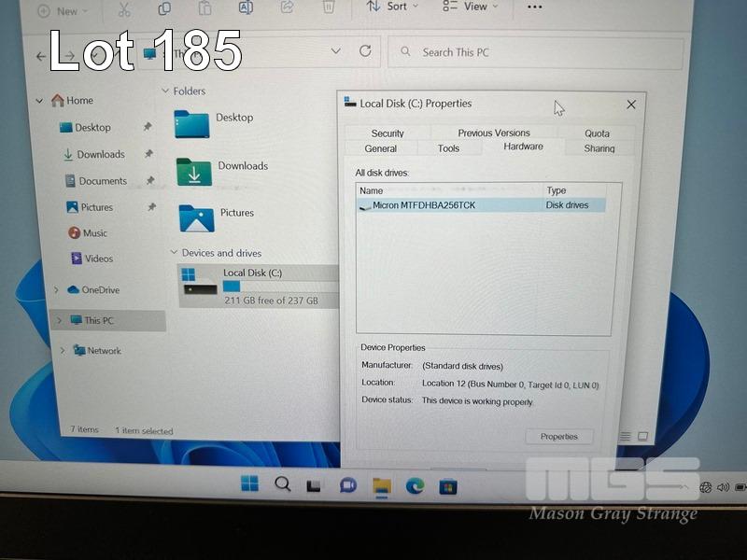This screenshot has width=747, height=560.
Task: Open the Windows Start menu
Action: click(249, 483)
